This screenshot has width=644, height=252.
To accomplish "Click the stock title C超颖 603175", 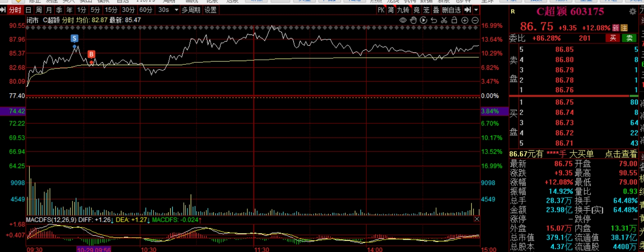I will coord(570,11).
